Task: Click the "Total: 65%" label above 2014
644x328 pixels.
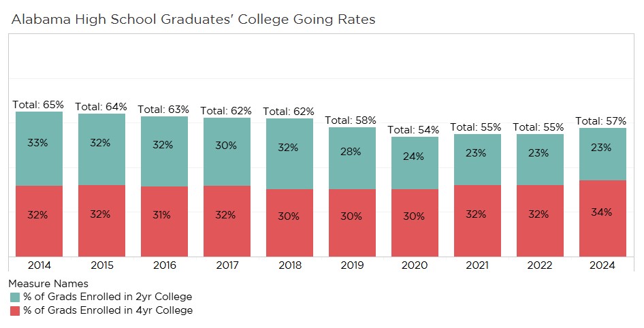Action: [38, 105]
